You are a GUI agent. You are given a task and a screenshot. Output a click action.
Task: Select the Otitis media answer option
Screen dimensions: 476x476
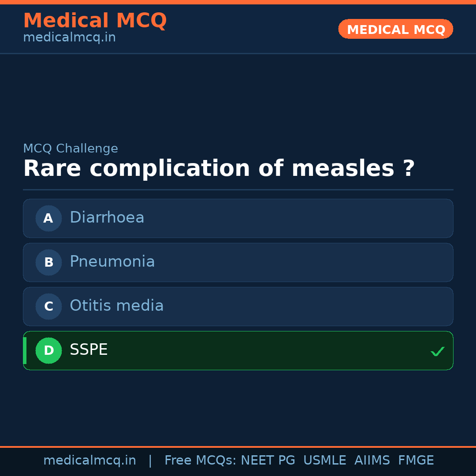coord(238,306)
